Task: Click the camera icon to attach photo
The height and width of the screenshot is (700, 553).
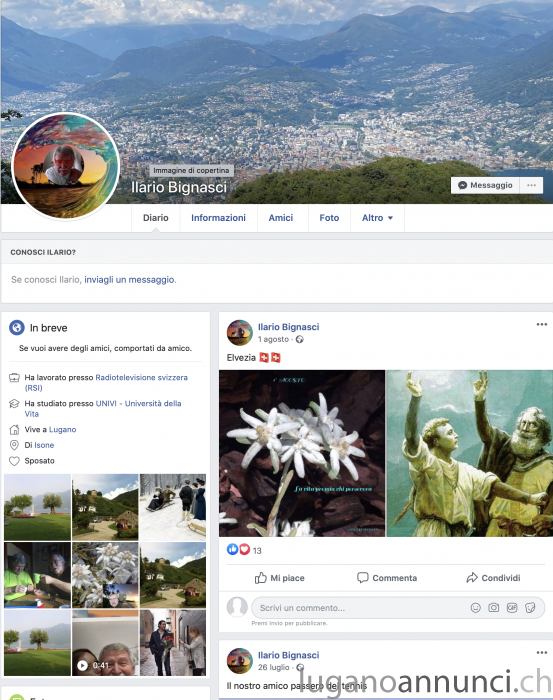Action: coord(493,608)
